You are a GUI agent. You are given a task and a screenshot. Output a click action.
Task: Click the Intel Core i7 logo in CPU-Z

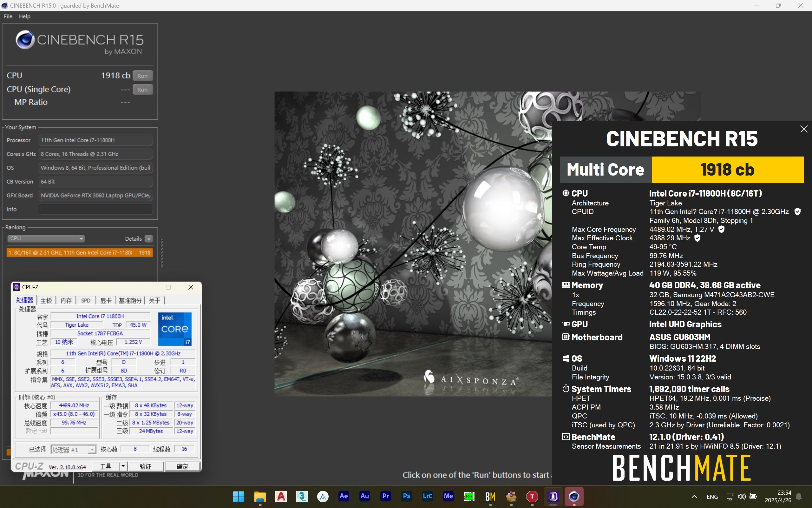[175, 329]
